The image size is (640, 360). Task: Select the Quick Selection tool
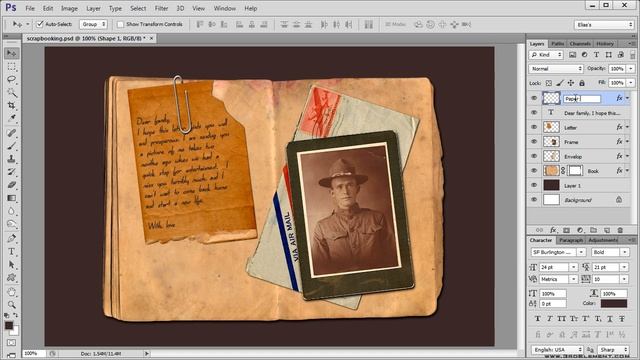coord(11,93)
